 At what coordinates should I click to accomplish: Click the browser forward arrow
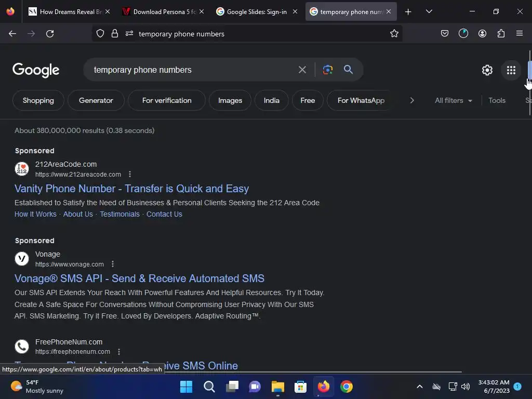click(x=31, y=34)
